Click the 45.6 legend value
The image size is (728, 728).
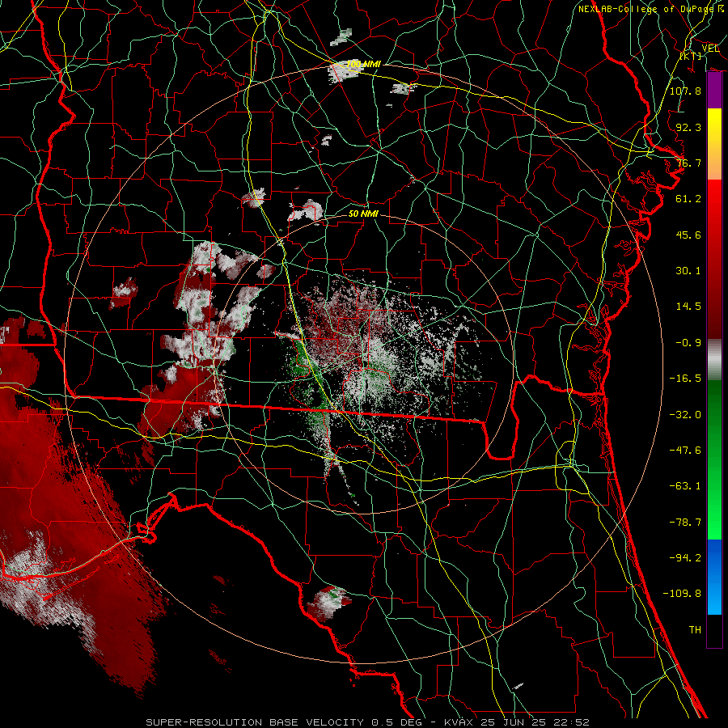click(x=688, y=235)
